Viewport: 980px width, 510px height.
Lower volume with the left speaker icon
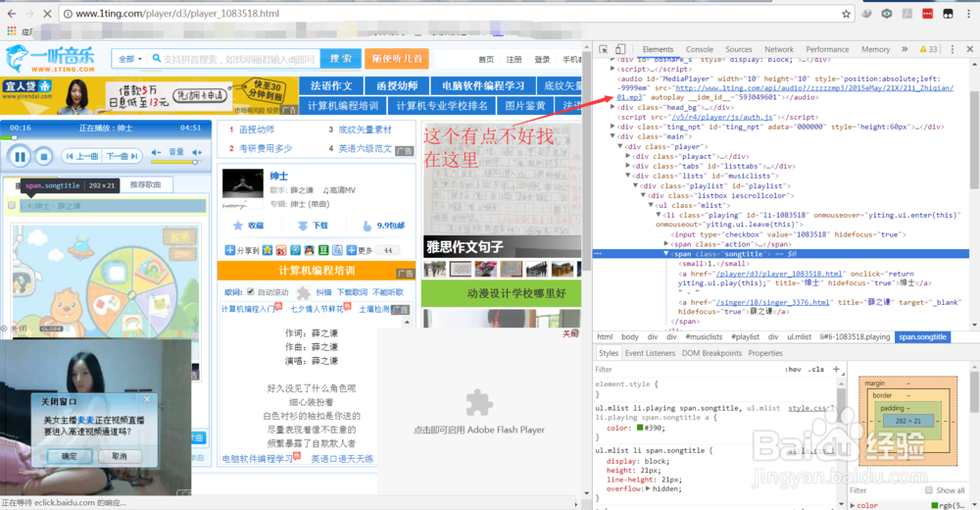click(156, 152)
